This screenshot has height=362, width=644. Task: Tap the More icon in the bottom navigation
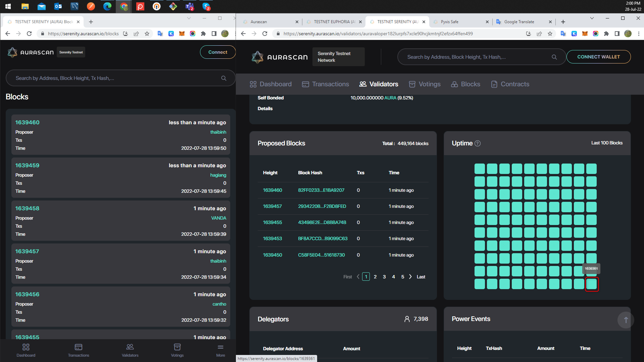coord(220,347)
